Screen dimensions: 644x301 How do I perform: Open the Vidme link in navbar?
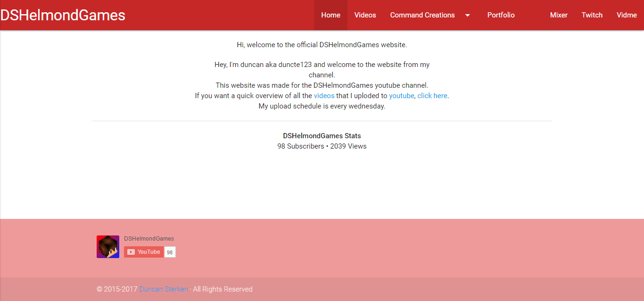627,15
